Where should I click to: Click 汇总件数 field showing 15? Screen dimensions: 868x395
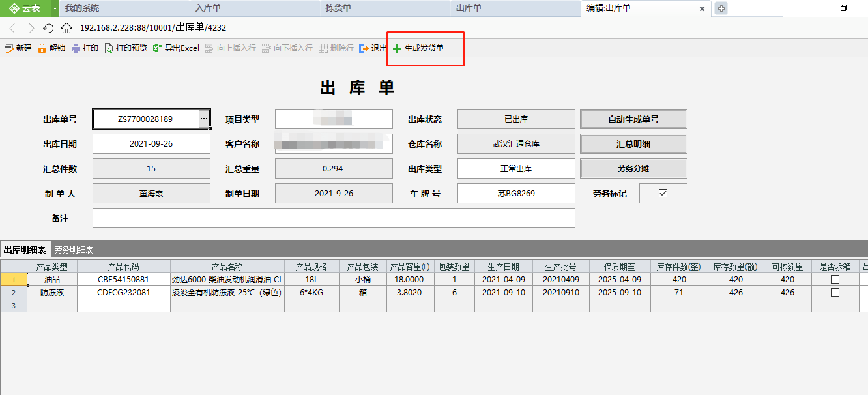click(x=151, y=169)
